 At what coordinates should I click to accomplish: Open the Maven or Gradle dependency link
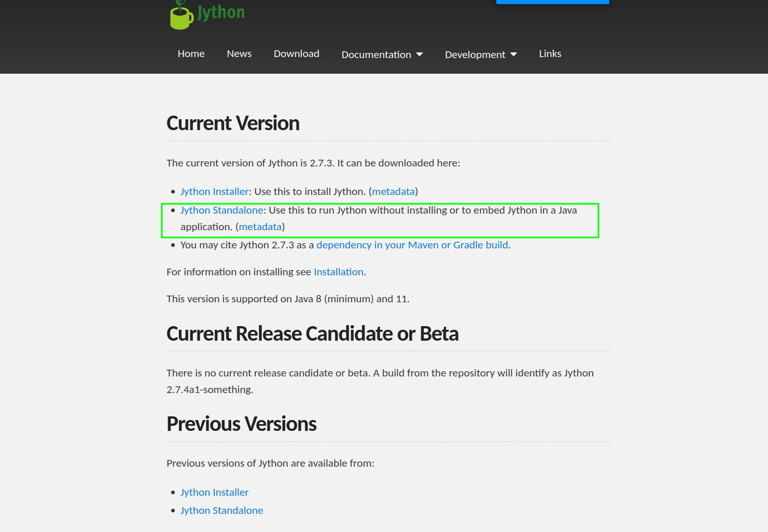[x=412, y=245]
